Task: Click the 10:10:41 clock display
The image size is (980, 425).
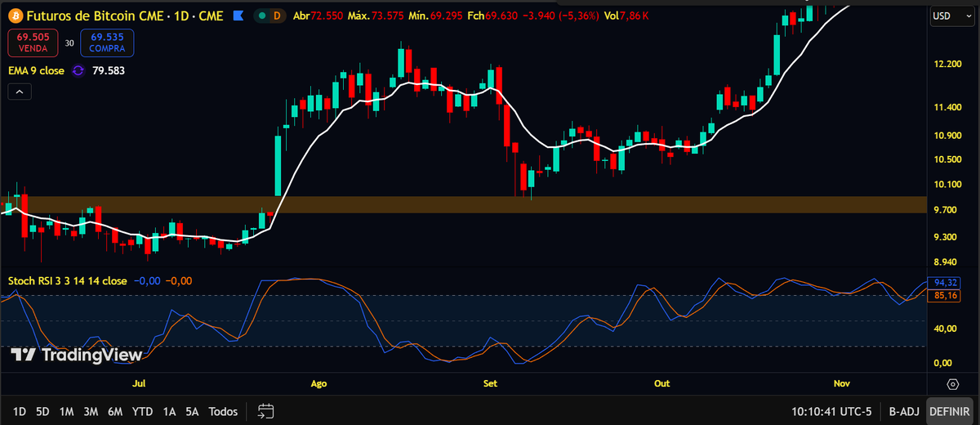Action: point(814,411)
